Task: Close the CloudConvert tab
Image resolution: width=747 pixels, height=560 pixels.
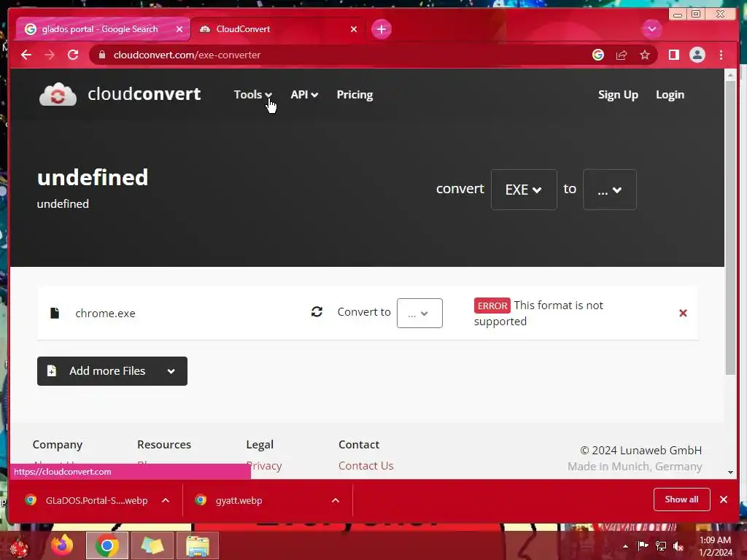Action: pos(354,29)
